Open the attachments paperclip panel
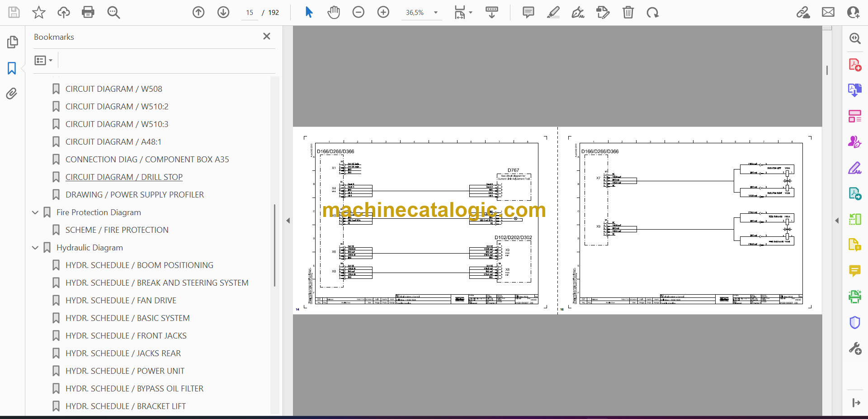Screen dimensions: 868x419 (x=12, y=94)
